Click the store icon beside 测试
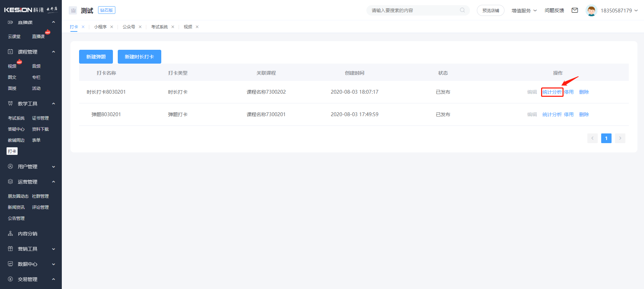This screenshot has height=289, width=644. click(73, 10)
